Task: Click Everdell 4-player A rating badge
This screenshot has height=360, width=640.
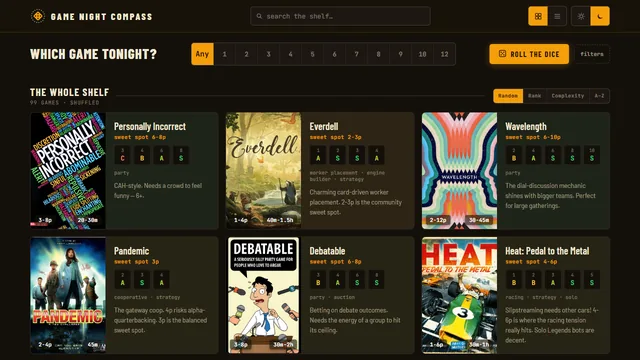Action: tap(377, 155)
